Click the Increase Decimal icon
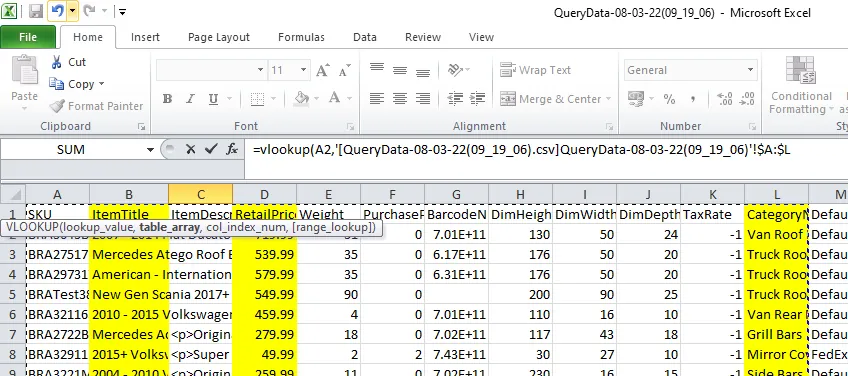 pos(724,99)
